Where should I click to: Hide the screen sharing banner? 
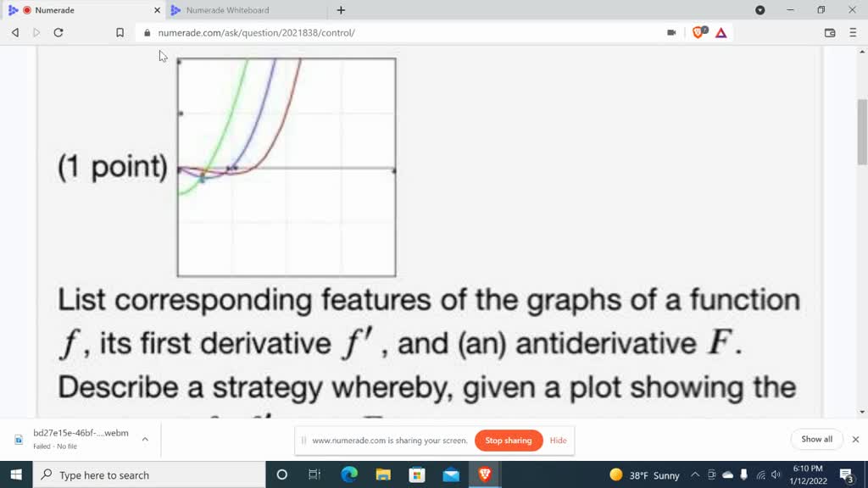[558, 441]
